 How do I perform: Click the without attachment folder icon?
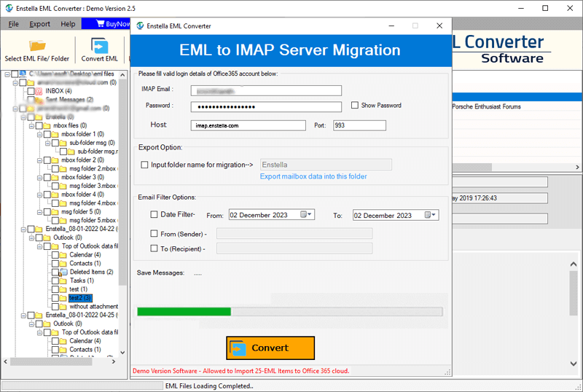pos(63,307)
